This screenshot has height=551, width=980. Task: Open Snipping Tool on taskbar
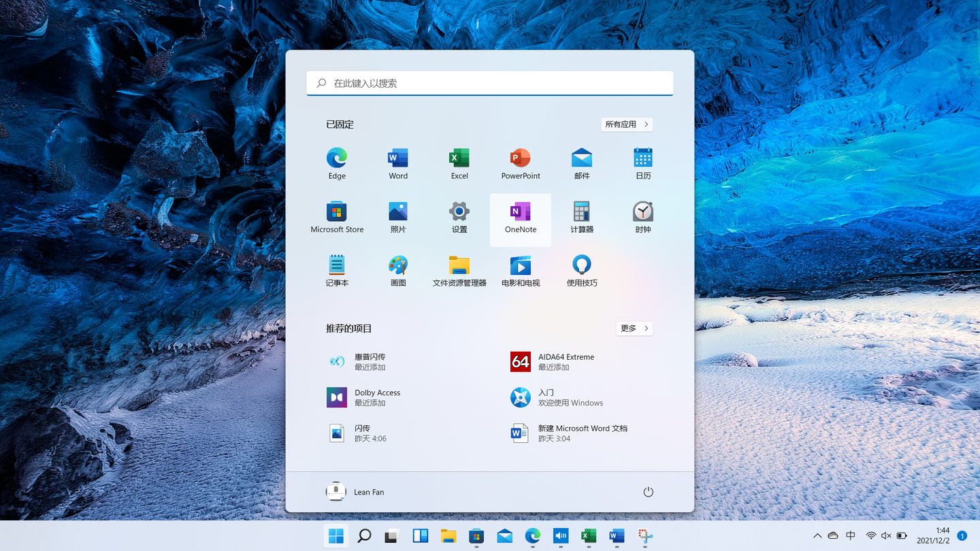tap(645, 536)
